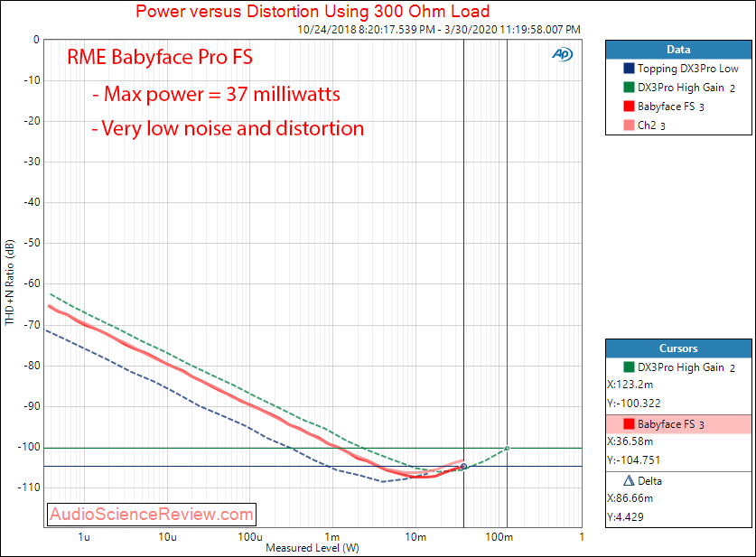The image size is (756, 557).
Task: Select the red Babyface FS swatch in Data legend
Action: 629,106
